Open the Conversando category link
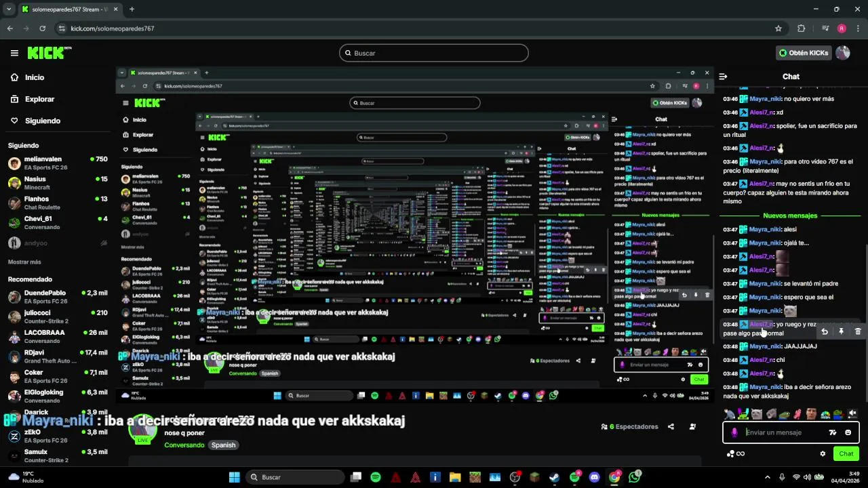Viewport: 868px width, 488px height. point(184,445)
